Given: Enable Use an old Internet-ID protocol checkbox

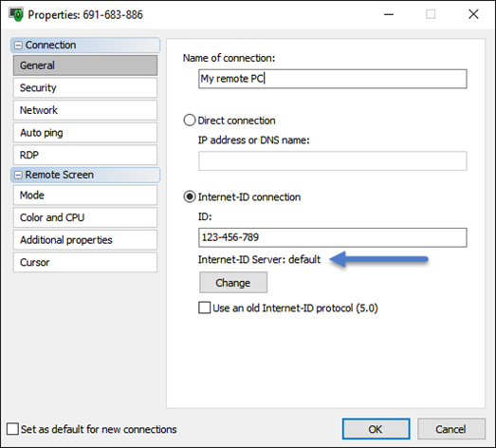Looking at the screenshot, I should pyautogui.click(x=204, y=308).
